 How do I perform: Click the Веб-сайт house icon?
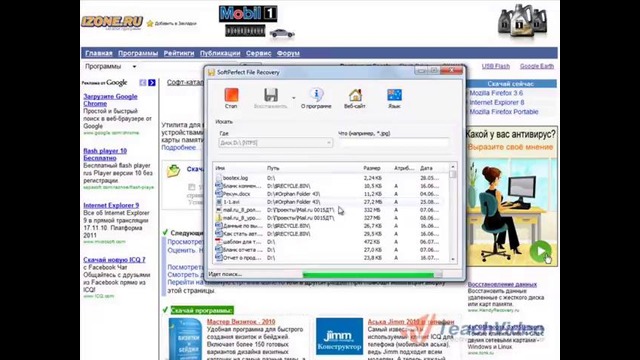355,96
